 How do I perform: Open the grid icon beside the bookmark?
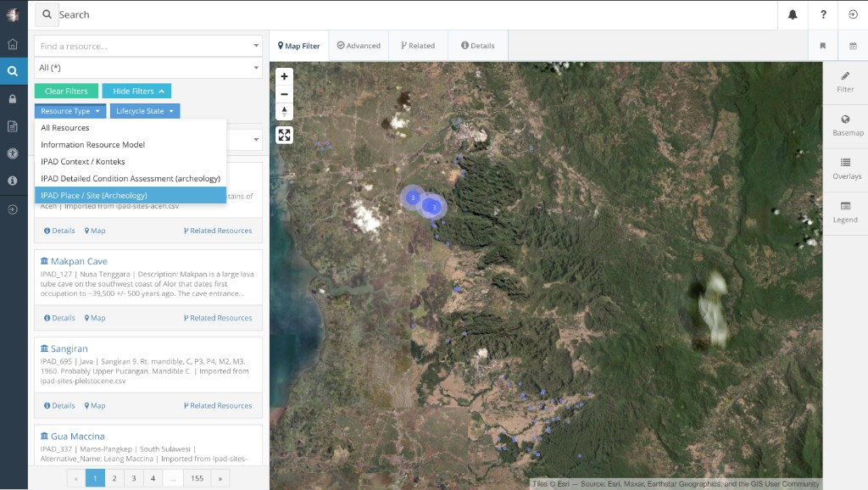(x=853, y=46)
